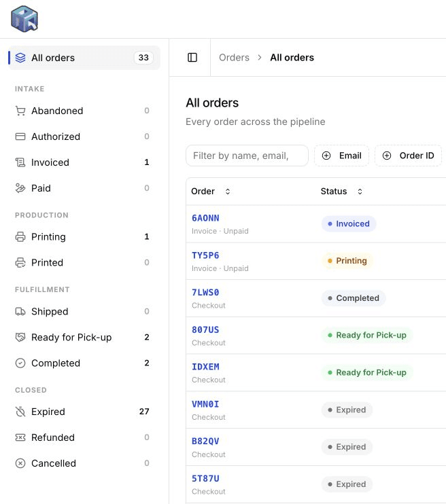The image size is (446, 504).
Task: Click the Printed printer-check icon
Action: pos(20,263)
